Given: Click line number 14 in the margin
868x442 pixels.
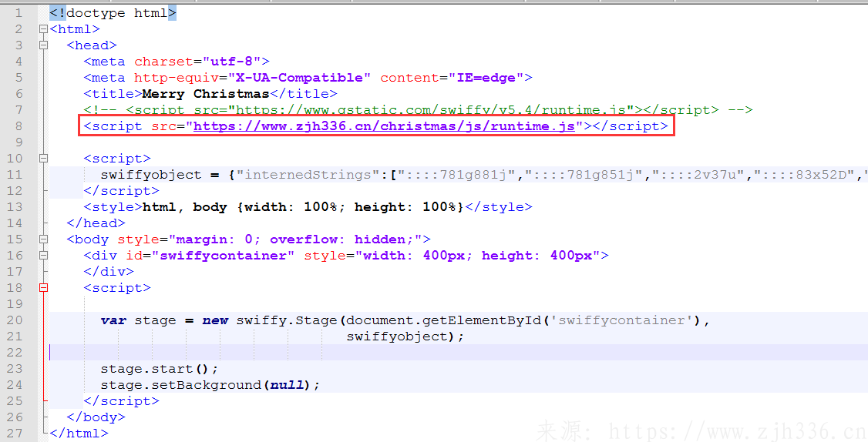Looking at the screenshot, I should click(x=15, y=223).
